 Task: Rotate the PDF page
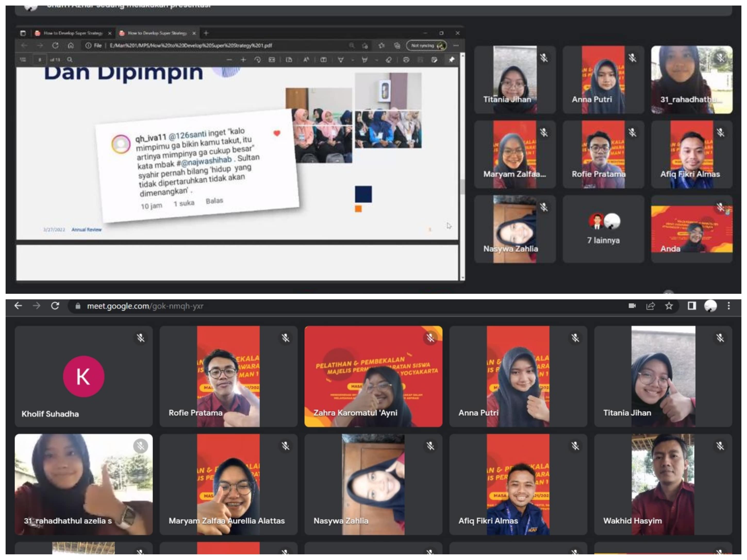pos(258,60)
